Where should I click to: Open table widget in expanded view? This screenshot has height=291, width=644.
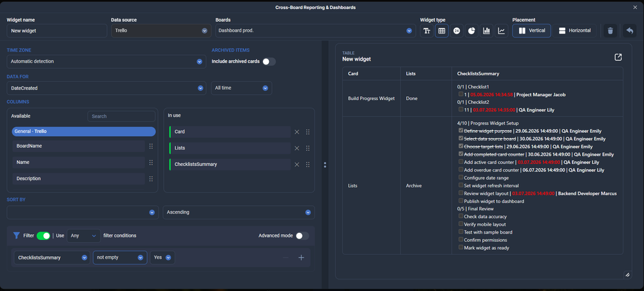pos(618,57)
